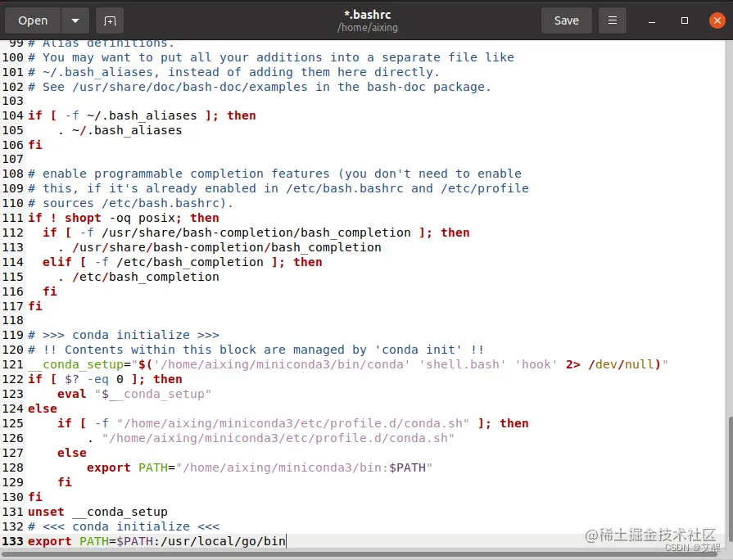Click line number 133
This screenshot has height=560, width=733.
12,541
